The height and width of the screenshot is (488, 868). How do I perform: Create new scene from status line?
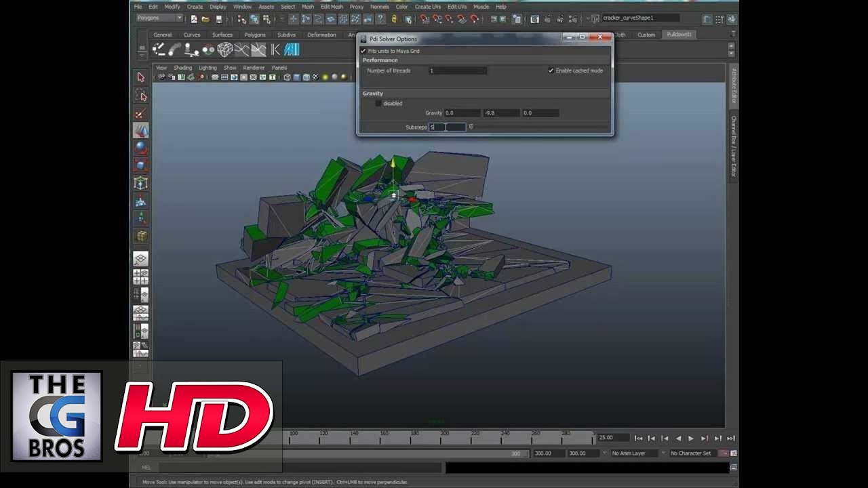(x=194, y=19)
